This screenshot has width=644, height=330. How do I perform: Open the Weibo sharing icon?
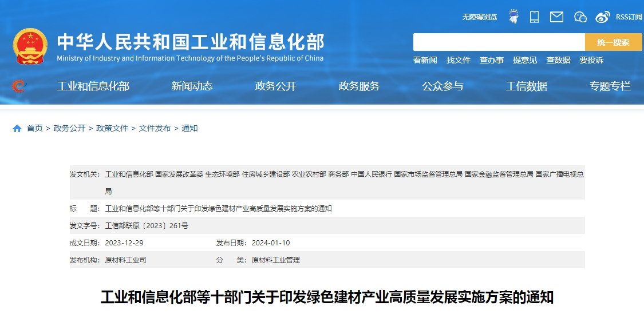coord(602,17)
